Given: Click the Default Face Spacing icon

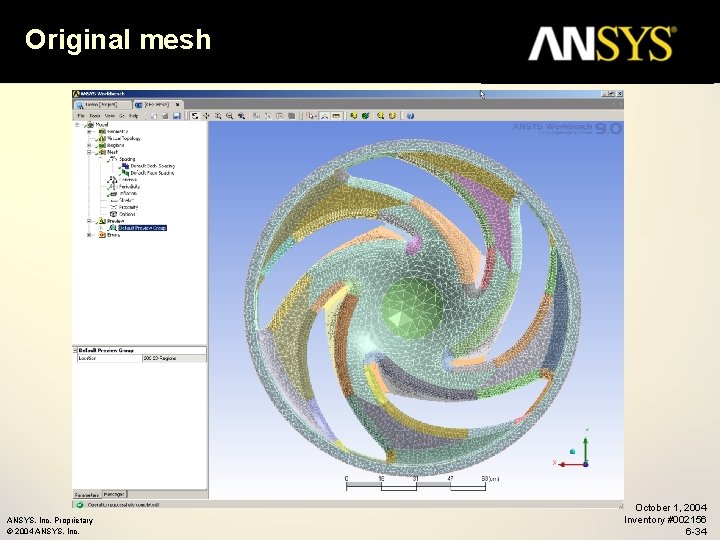Looking at the screenshot, I should [x=125, y=173].
